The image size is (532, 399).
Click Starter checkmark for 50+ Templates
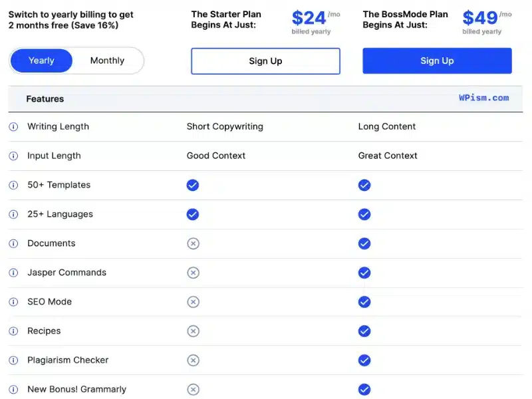[x=193, y=186]
